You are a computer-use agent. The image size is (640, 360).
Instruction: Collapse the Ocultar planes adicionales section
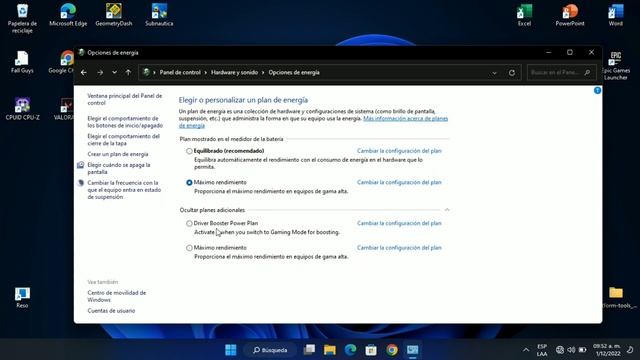coord(447,210)
